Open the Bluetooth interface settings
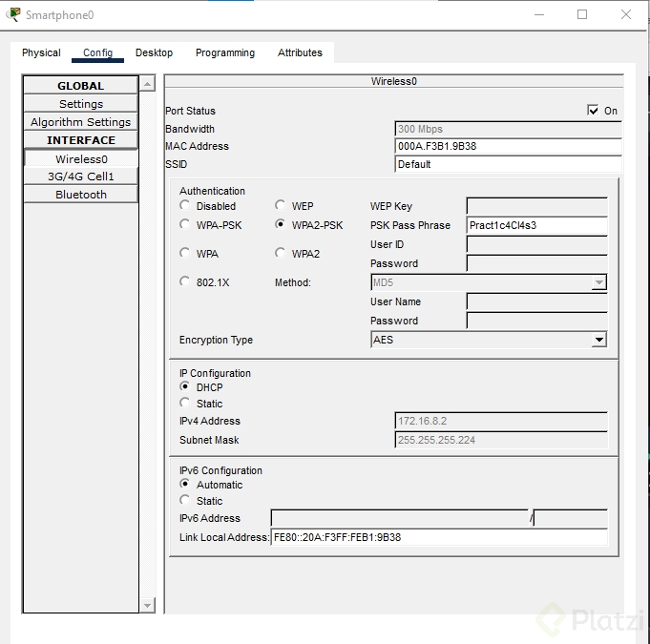This screenshot has height=644, width=650. point(81,195)
